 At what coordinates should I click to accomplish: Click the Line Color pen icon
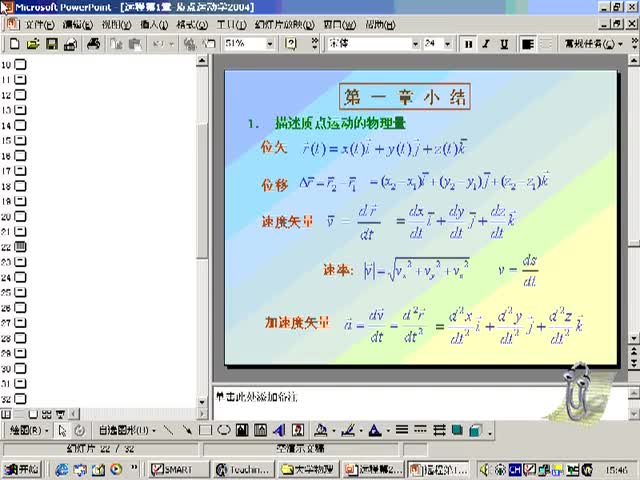click(x=348, y=430)
